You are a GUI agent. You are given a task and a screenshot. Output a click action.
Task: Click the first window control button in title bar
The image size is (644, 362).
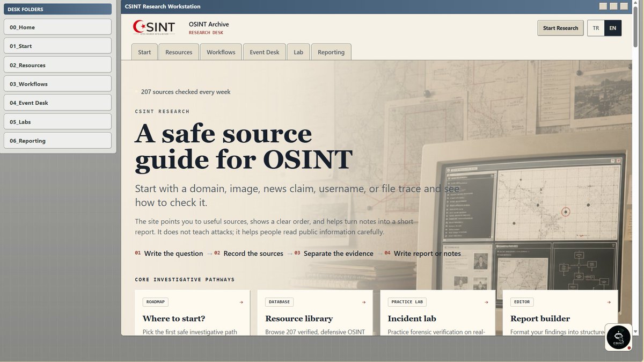click(x=603, y=6)
